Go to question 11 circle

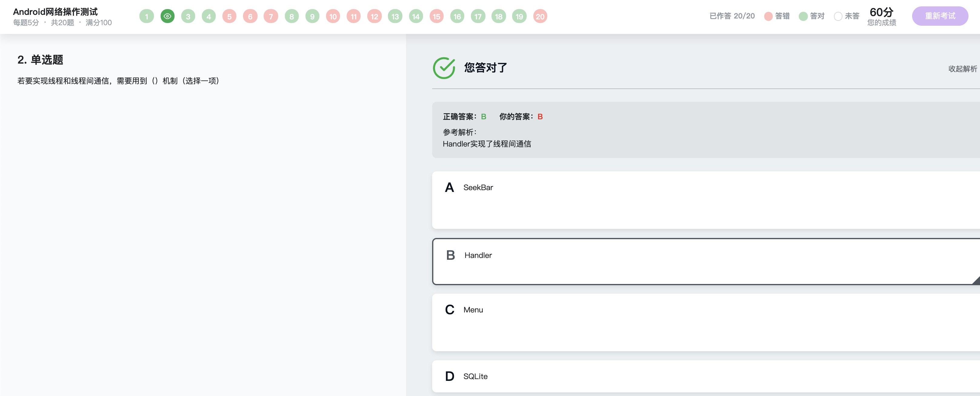pyautogui.click(x=354, y=16)
